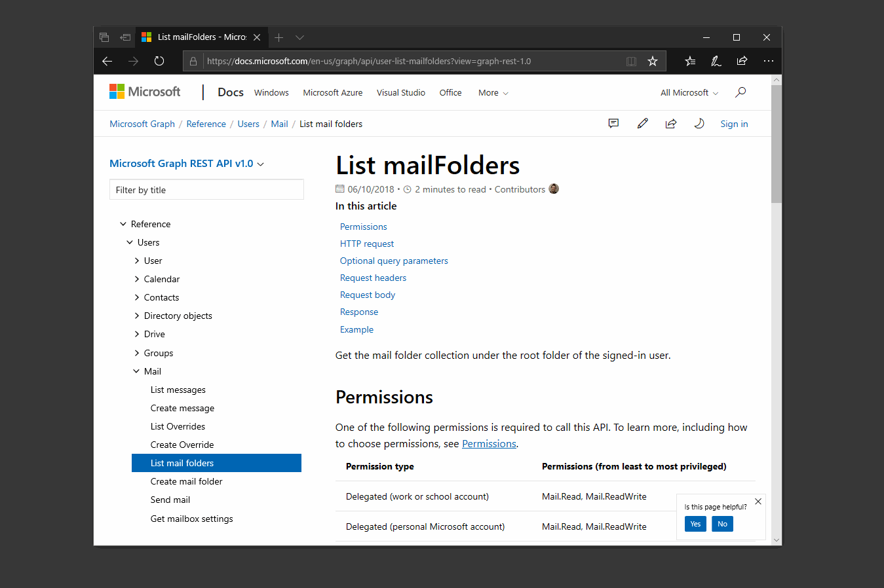This screenshot has width=884, height=588.
Task: Open the reading view book icon
Action: tap(631, 61)
